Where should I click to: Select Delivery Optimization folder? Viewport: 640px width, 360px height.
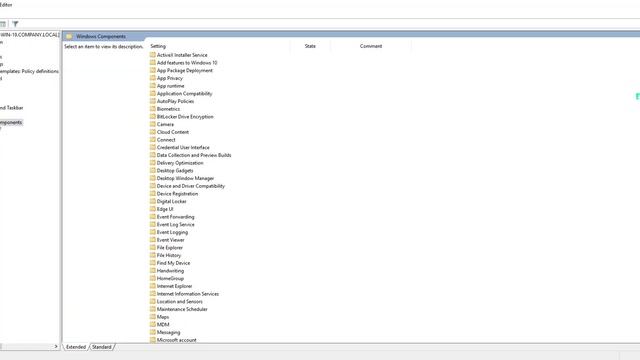(176, 163)
